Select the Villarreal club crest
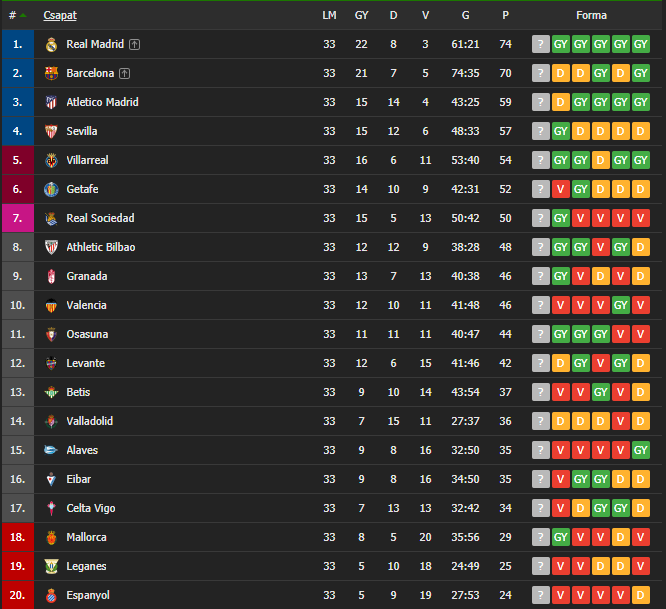This screenshot has height=609, width=666. click(51, 161)
